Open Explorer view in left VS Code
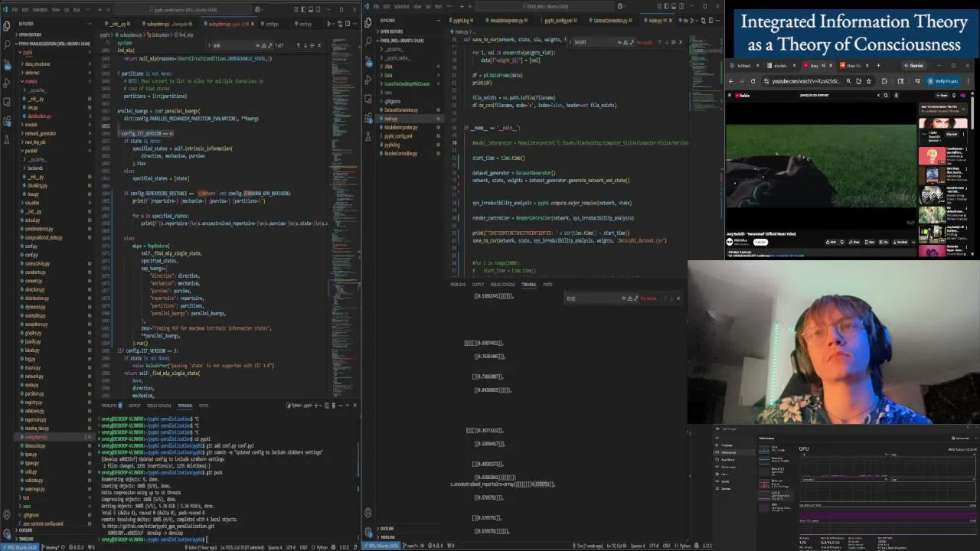The width and height of the screenshot is (980, 551). [6, 24]
